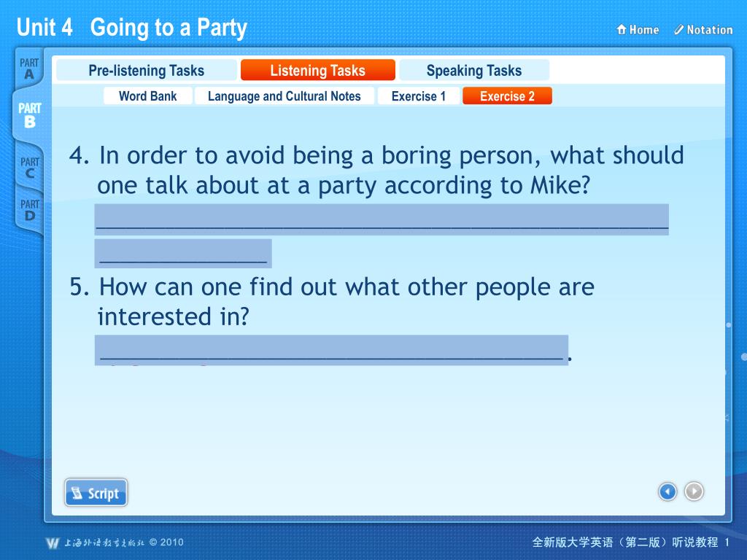The image size is (747, 560).
Task: Open the Notation pencil tool
Action: [704, 30]
